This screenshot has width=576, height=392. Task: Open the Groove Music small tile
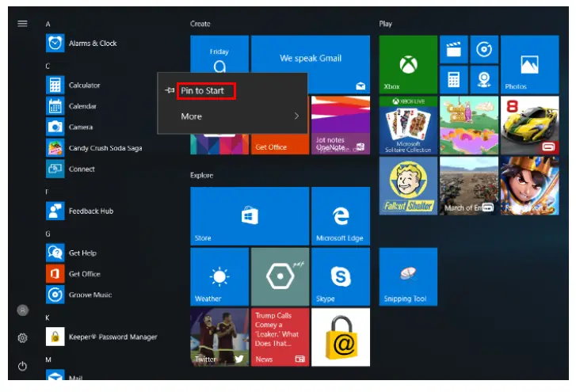point(484,49)
